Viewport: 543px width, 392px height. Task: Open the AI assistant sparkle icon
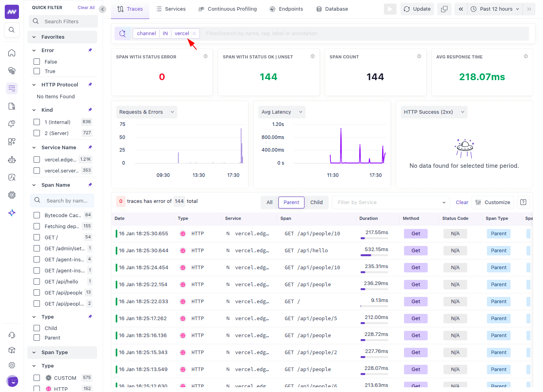point(11,213)
